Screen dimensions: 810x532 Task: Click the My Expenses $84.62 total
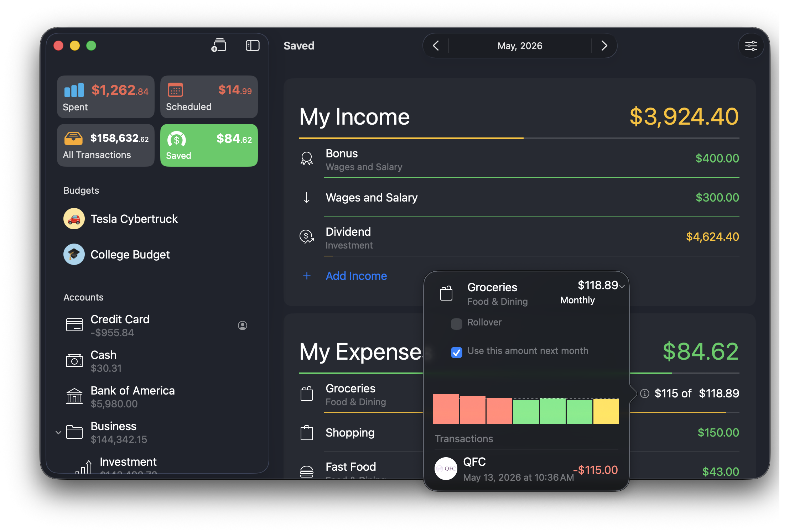click(x=701, y=351)
